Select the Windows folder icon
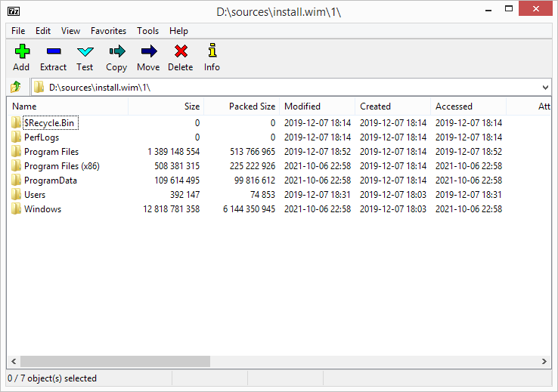558x392 pixels. [x=16, y=209]
